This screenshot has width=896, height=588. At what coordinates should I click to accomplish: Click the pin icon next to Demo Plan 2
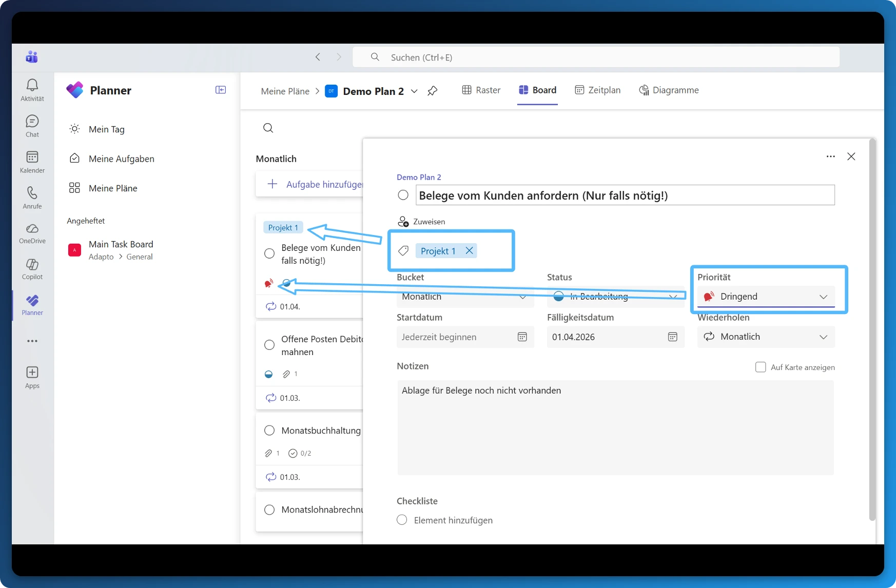(432, 91)
